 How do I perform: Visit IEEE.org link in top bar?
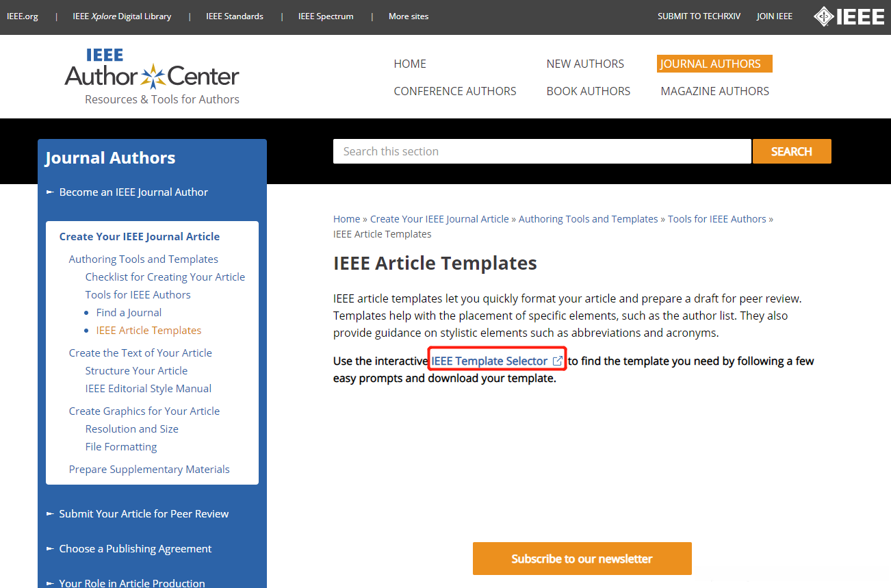[23, 16]
